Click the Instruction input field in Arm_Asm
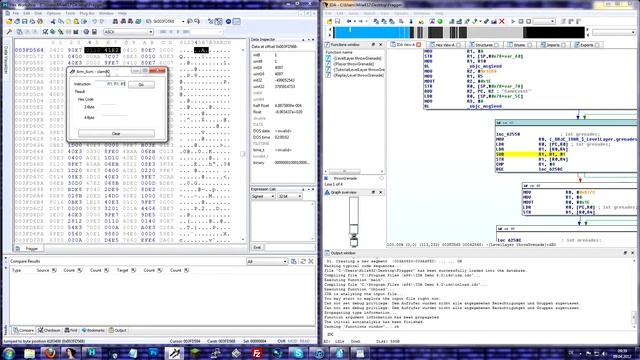 point(111,84)
